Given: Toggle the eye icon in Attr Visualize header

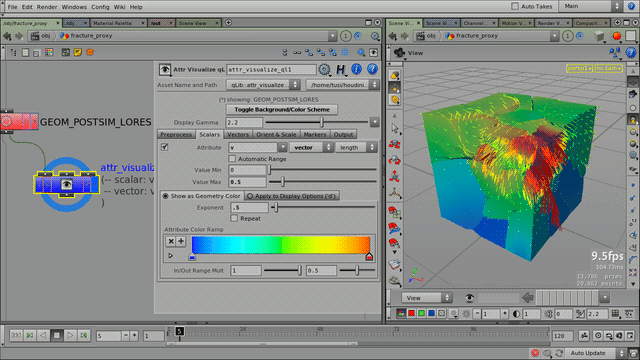Looking at the screenshot, I should click(165, 69).
